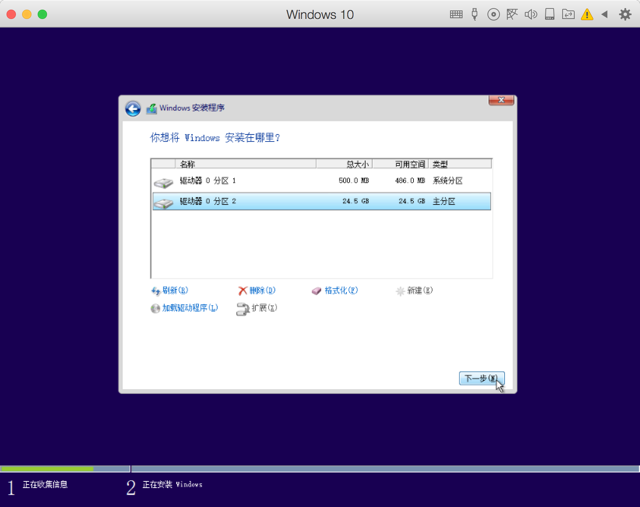
Task: Click the USB device icon in toolbar
Action: [474, 14]
